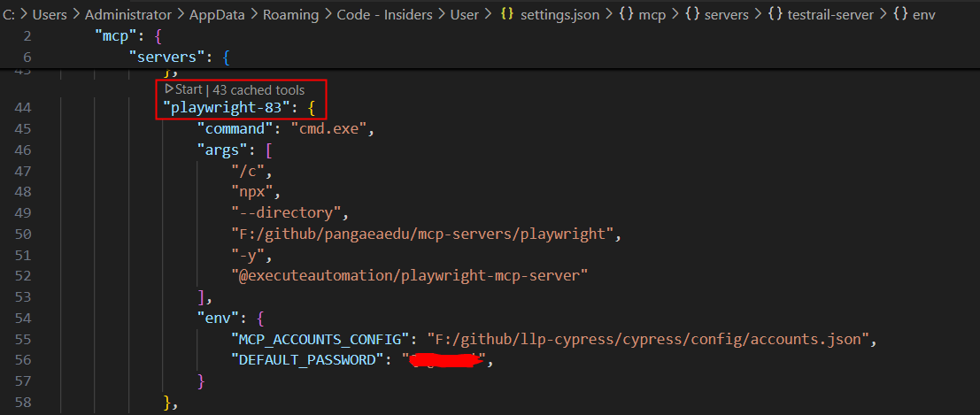Click line number 50 in the gutter
This screenshot has width=980, height=415.
[x=22, y=234]
